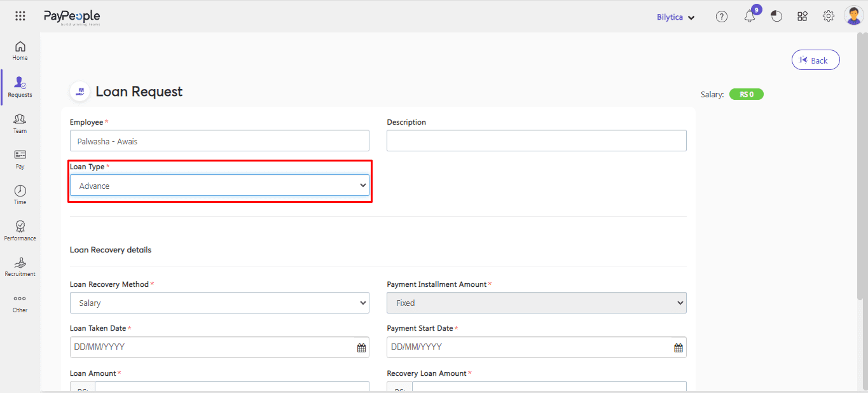The image size is (868, 393).
Task: Go to Home in sidebar
Action: tap(20, 51)
